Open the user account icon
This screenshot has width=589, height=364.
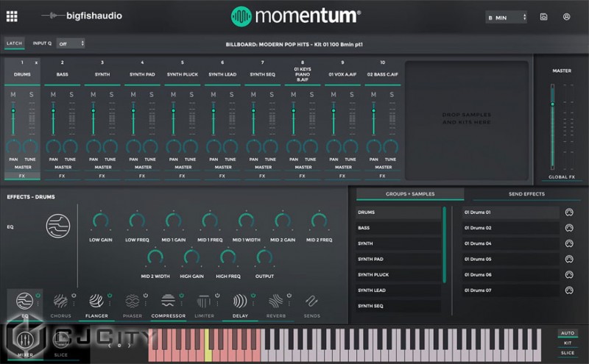(566, 17)
